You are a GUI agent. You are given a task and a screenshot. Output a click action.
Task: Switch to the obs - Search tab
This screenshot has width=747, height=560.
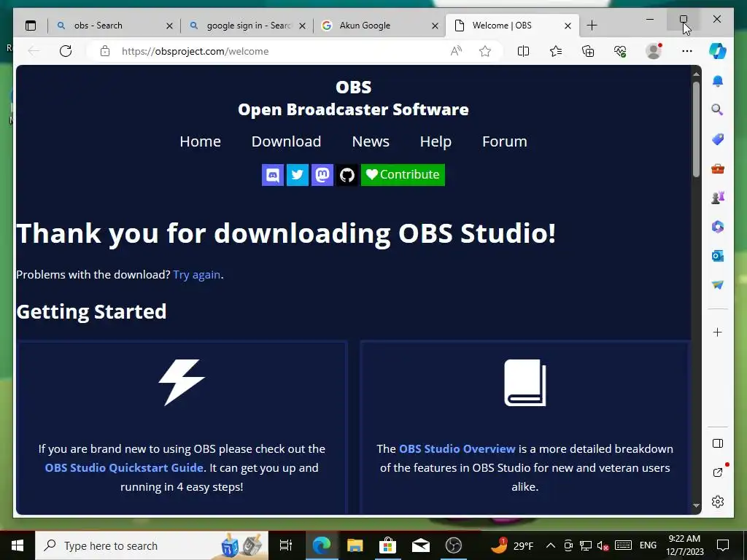[113, 26]
